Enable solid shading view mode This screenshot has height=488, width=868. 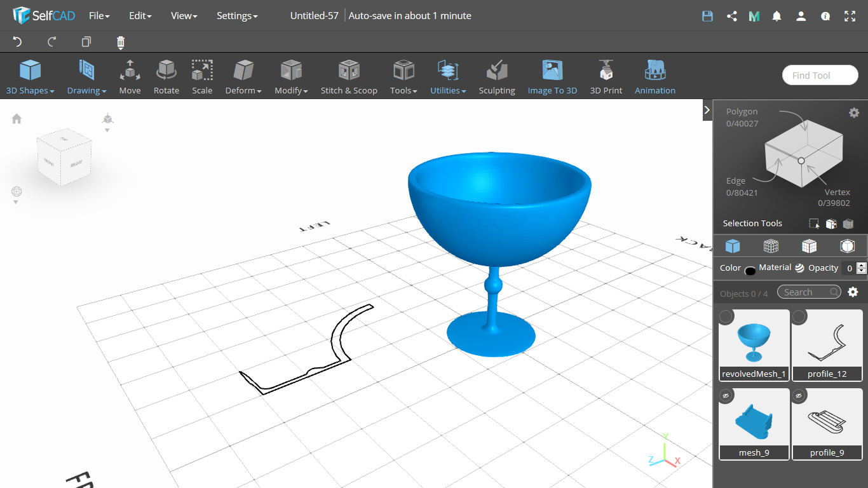(733, 246)
